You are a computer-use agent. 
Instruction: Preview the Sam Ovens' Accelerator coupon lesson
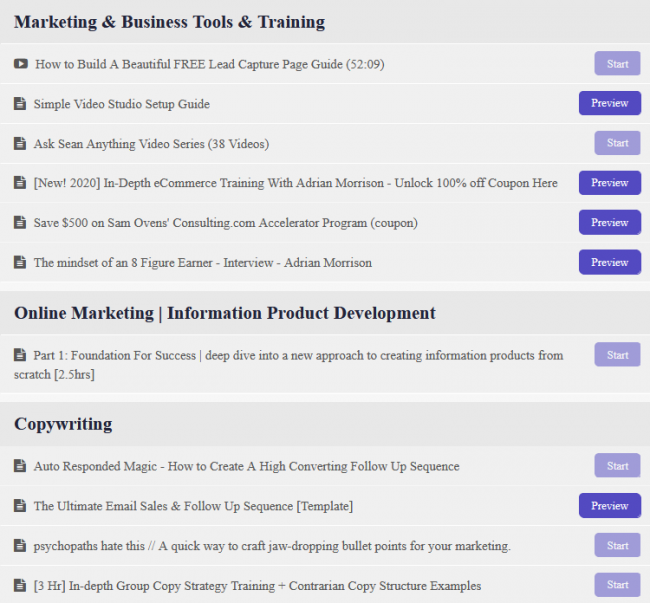coord(609,222)
